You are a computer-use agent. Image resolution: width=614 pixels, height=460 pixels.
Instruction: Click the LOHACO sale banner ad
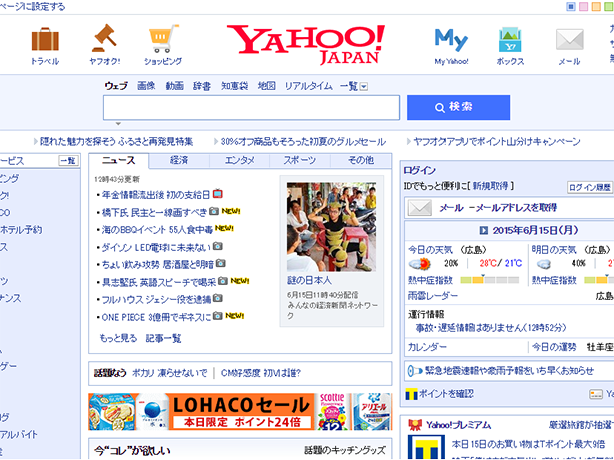(x=240, y=410)
